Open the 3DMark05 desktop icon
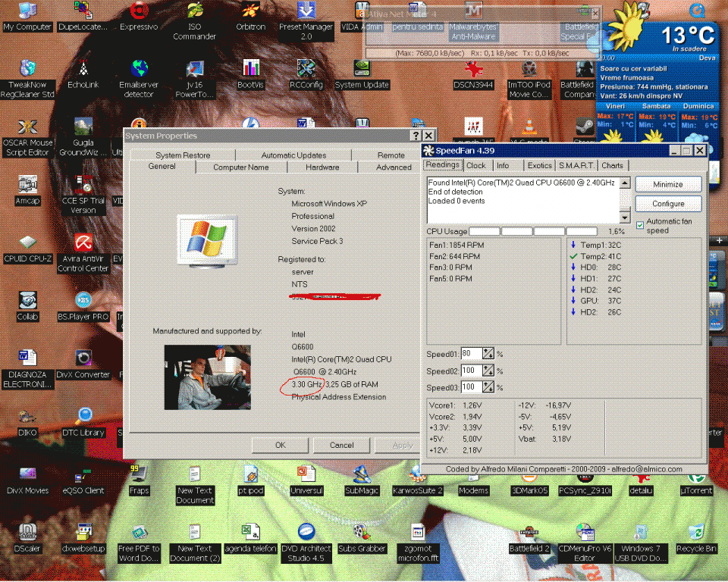 (529, 485)
